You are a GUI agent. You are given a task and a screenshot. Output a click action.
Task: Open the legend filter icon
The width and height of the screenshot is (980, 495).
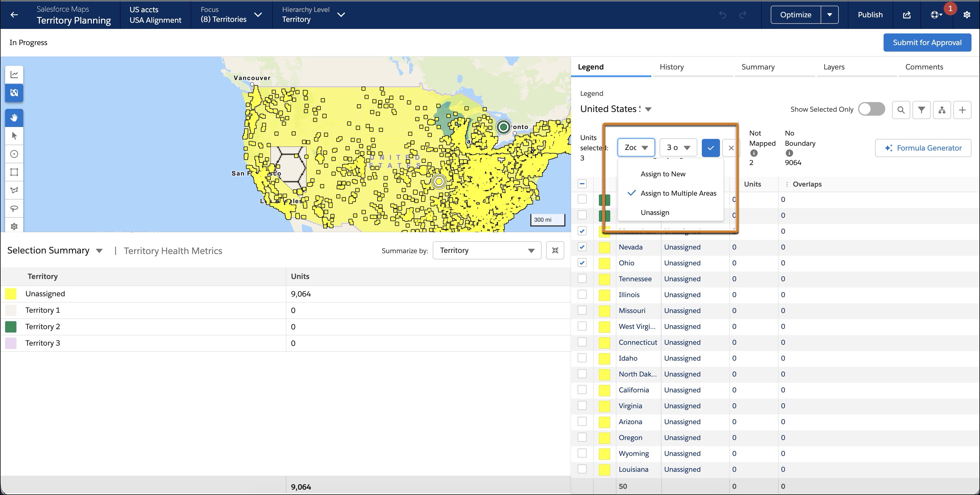(921, 110)
